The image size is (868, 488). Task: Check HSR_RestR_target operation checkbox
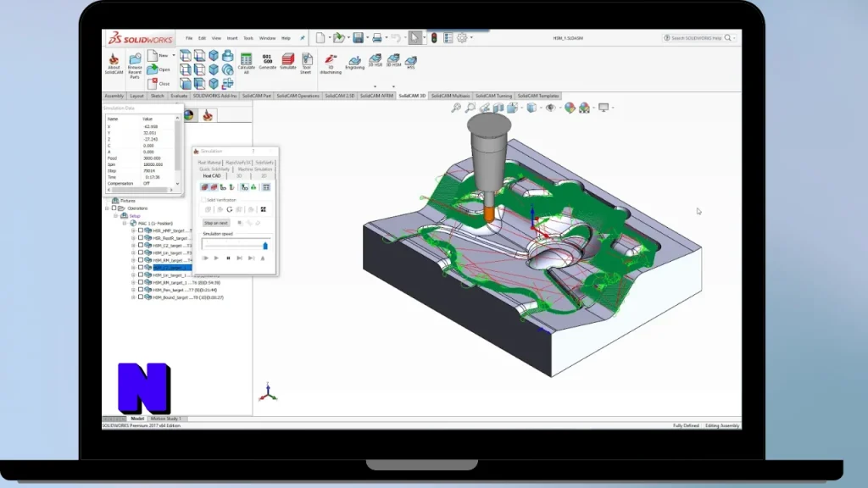click(141, 238)
